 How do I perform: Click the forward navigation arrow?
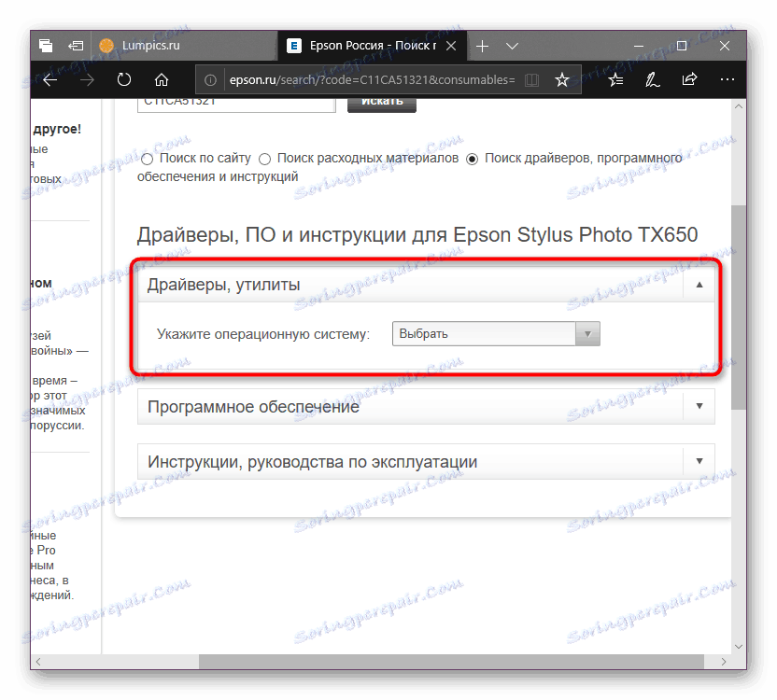pos(87,79)
